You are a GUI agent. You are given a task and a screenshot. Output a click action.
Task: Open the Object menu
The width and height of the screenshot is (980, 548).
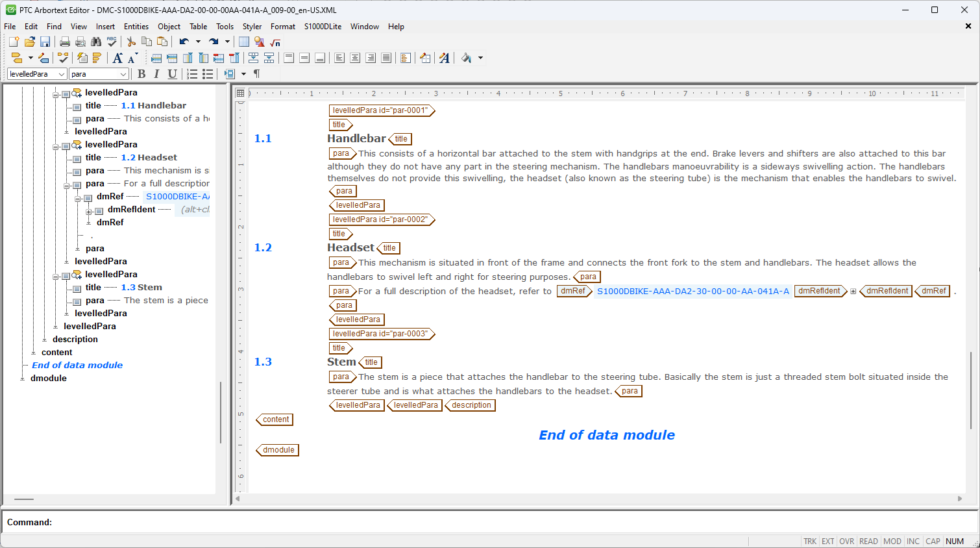click(x=169, y=27)
